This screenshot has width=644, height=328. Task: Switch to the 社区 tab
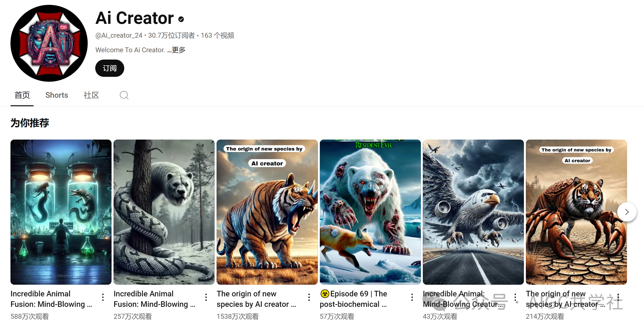point(91,95)
